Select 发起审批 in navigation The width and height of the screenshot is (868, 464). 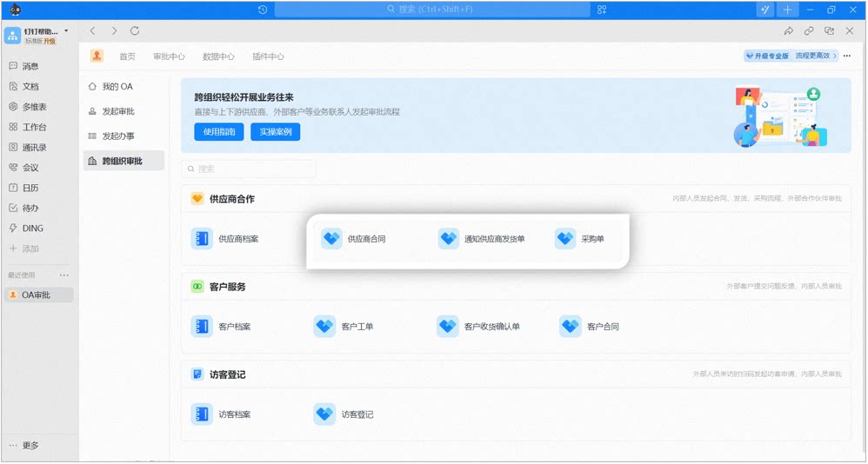pos(124,112)
